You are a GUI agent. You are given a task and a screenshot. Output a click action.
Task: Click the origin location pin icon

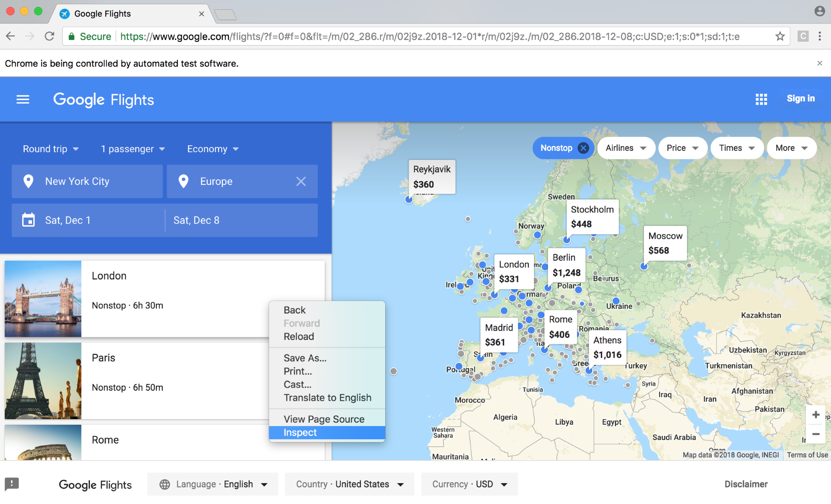(x=28, y=181)
